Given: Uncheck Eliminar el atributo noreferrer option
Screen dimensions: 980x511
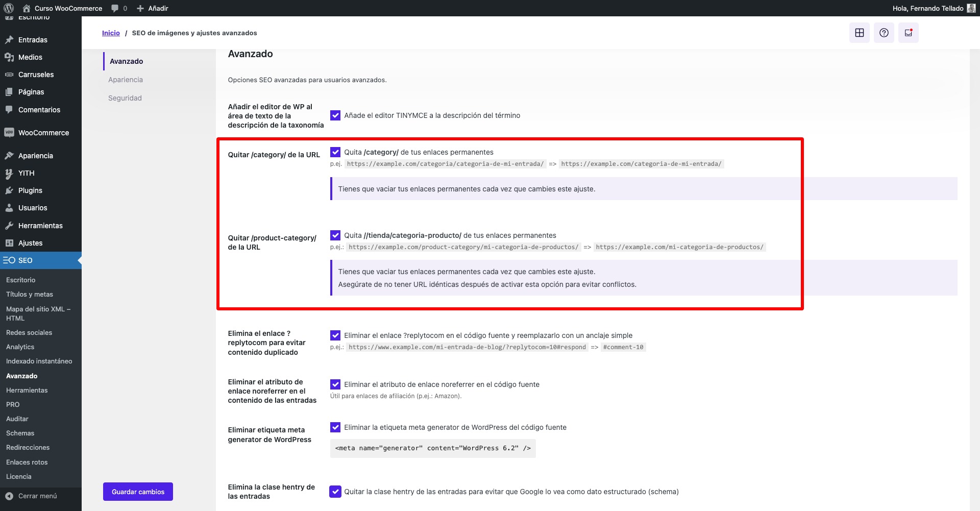Looking at the screenshot, I should pyautogui.click(x=335, y=384).
